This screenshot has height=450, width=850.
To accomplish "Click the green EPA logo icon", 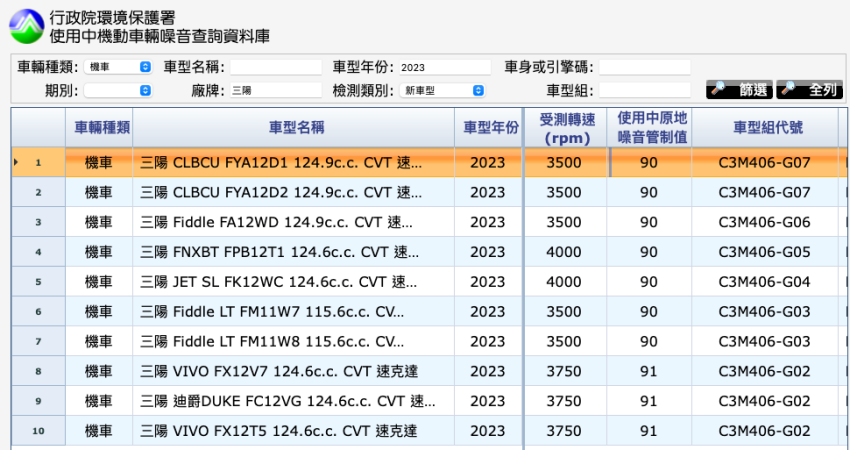I will tap(27, 27).
